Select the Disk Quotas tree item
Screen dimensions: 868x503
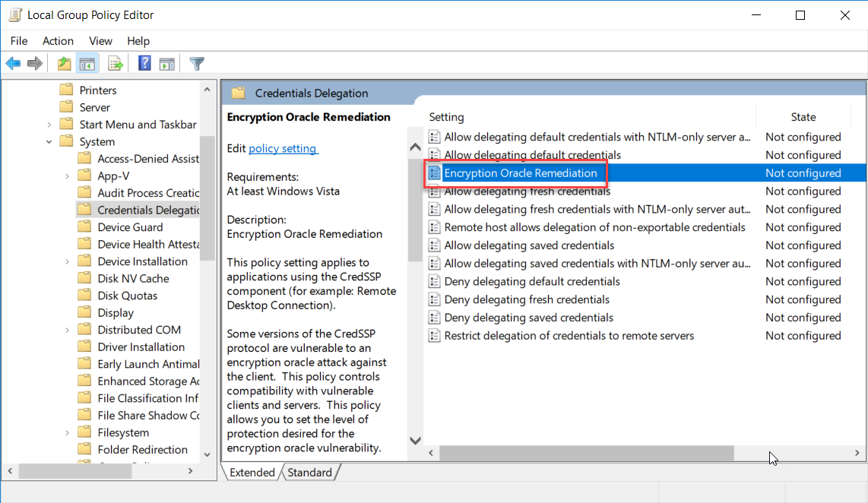(128, 296)
